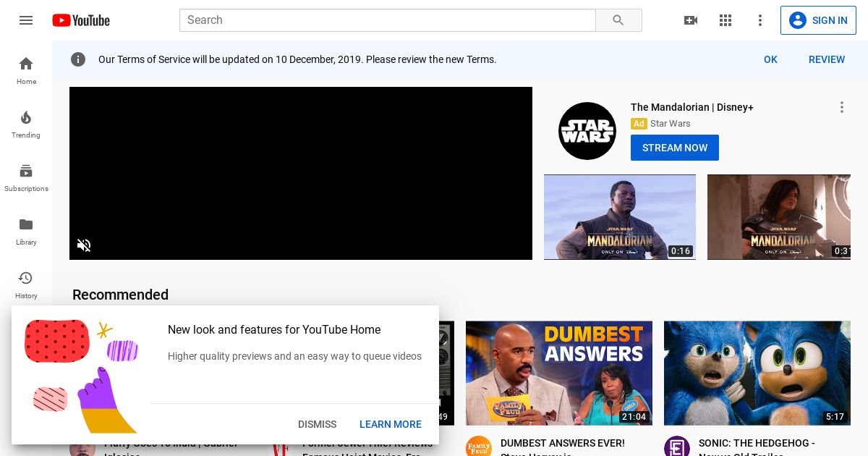Click the 'Recommended' section heading
The height and width of the screenshot is (456, 868).
(x=120, y=295)
